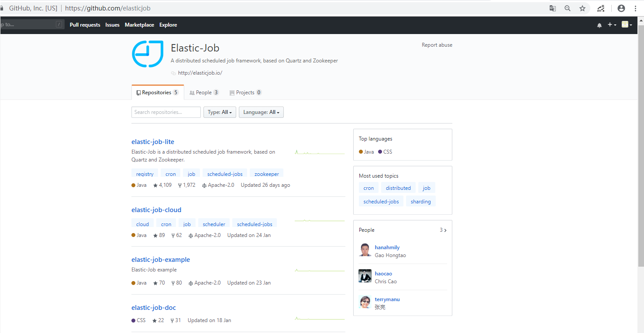Open the Language: All filter dropdown

(x=262, y=112)
